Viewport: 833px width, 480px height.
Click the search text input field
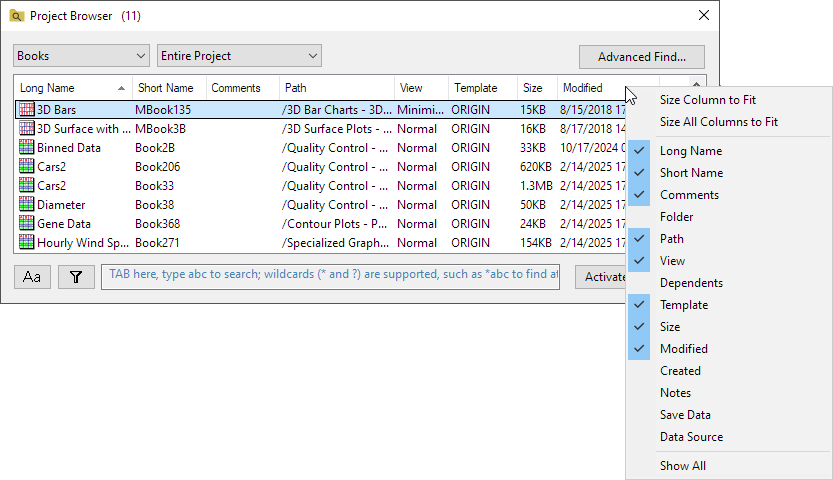330,277
